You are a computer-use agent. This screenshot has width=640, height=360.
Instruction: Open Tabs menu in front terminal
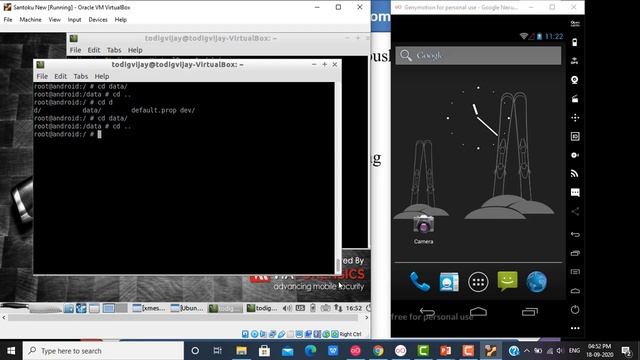click(80, 76)
